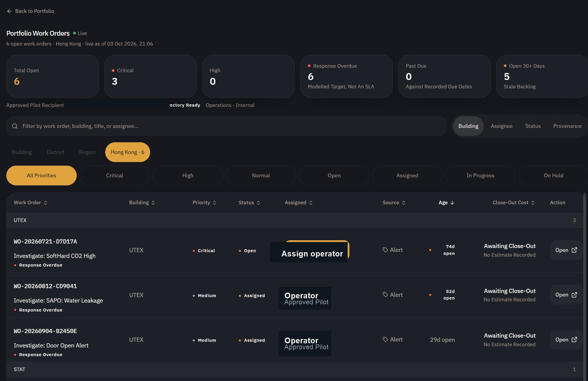
Task: Toggle the In Progress status filter pill
Action: pos(480,176)
